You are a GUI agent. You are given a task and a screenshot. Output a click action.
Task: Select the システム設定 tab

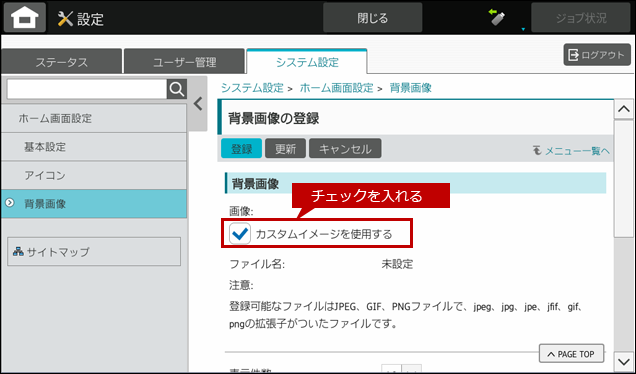tap(307, 62)
